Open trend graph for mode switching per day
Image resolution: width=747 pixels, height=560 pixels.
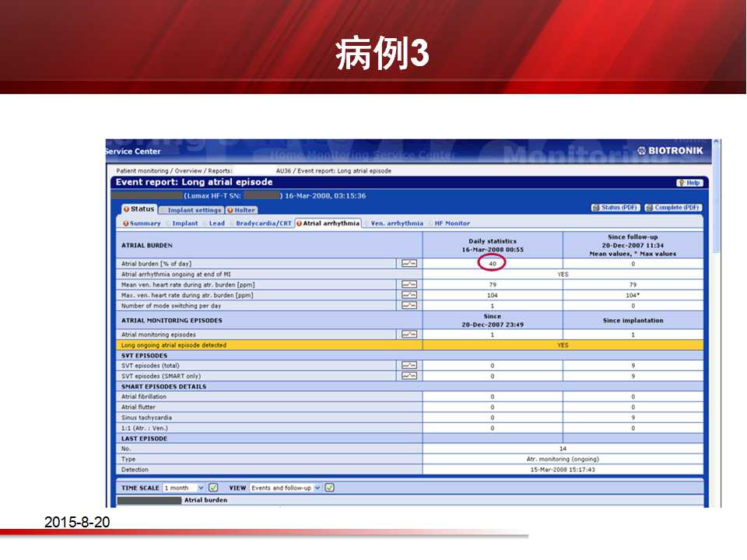[409, 305]
